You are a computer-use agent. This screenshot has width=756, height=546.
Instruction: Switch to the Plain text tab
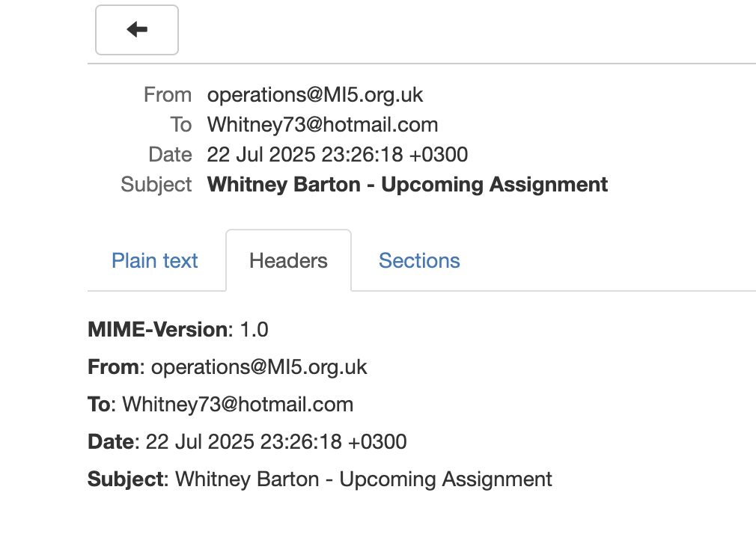pyautogui.click(x=155, y=260)
